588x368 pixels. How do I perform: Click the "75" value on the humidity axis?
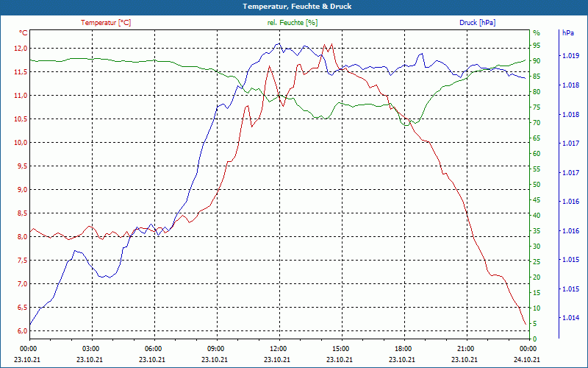(x=537, y=107)
